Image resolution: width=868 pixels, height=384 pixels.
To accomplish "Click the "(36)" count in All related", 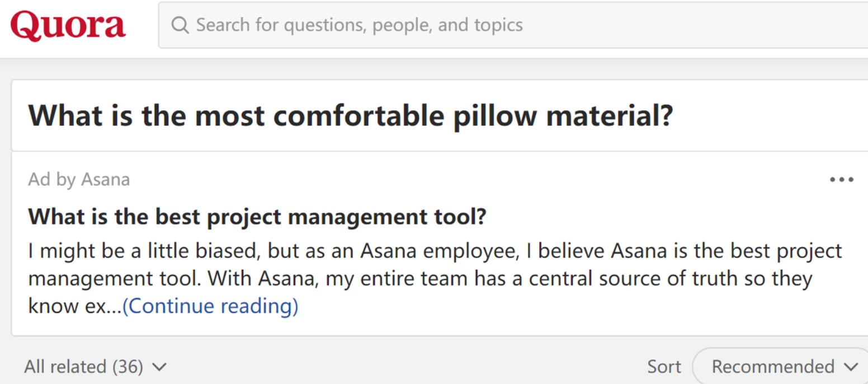I will pyautogui.click(x=128, y=367).
